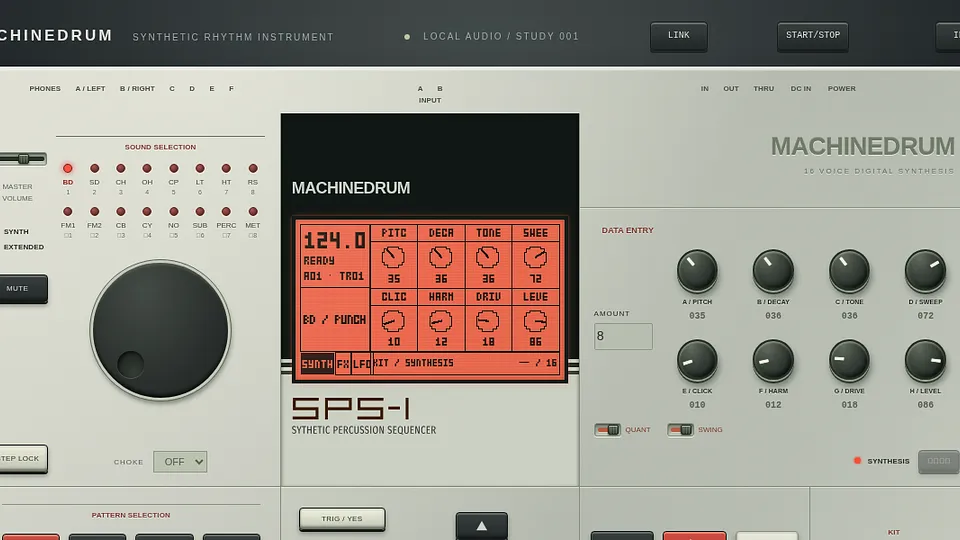Toggle the QUANT switch
The image size is (960, 540).
coord(607,430)
